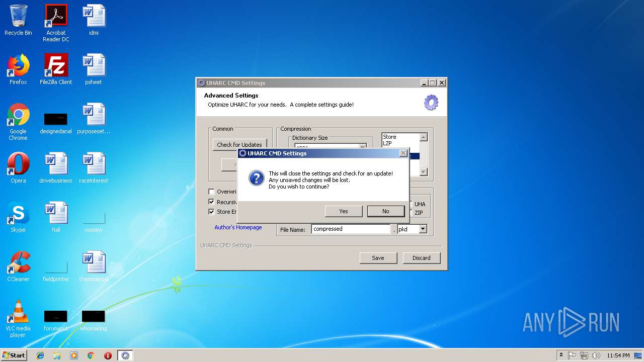
Task: Open Google Chrome desktop shortcut
Action: [18, 122]
